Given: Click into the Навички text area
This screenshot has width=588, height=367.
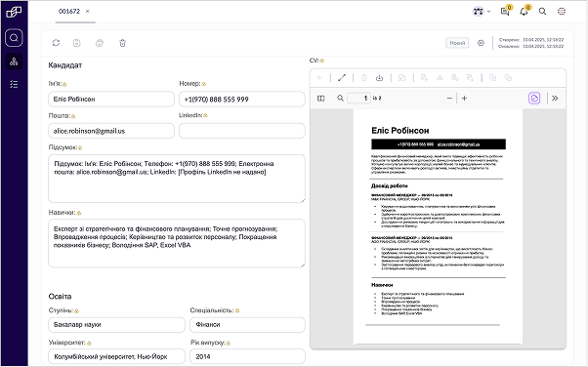Looking at the screenshot, I should pos(177,243).
